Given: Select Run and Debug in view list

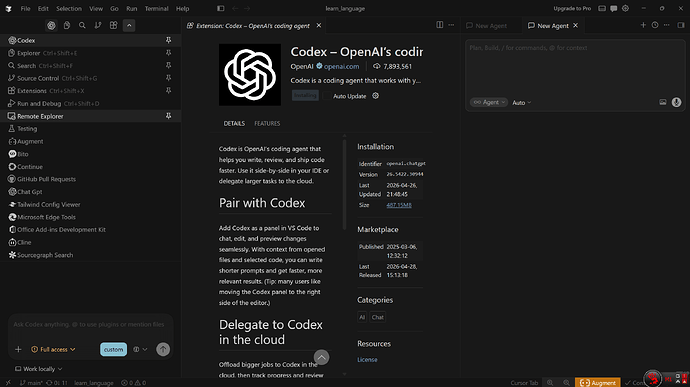Looking at the screenshot, I should pos(90,103).
